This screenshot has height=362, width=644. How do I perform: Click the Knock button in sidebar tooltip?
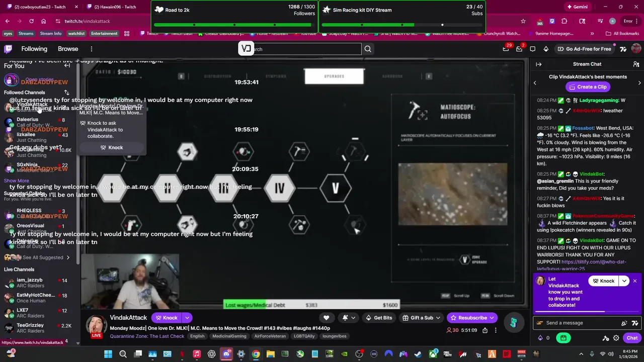pyautogui.click(x=112, y=147)
